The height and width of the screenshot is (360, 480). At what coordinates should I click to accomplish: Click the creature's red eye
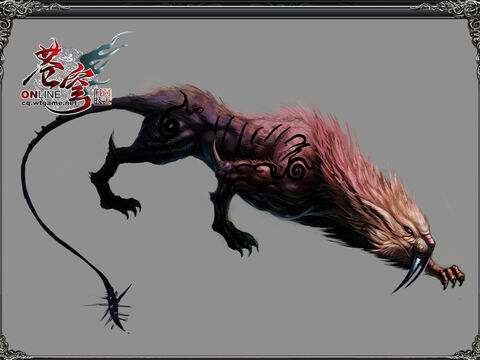[409, 230]
